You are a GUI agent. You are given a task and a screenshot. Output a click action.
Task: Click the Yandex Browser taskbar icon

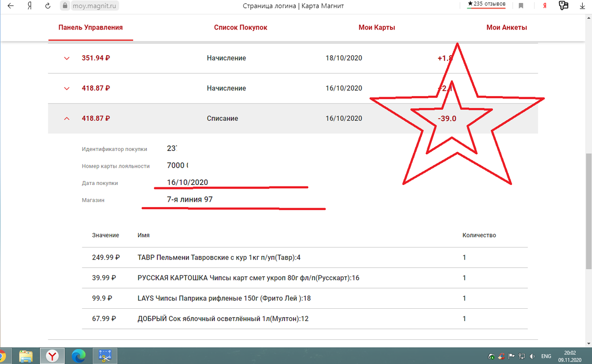tap(52, 355)
